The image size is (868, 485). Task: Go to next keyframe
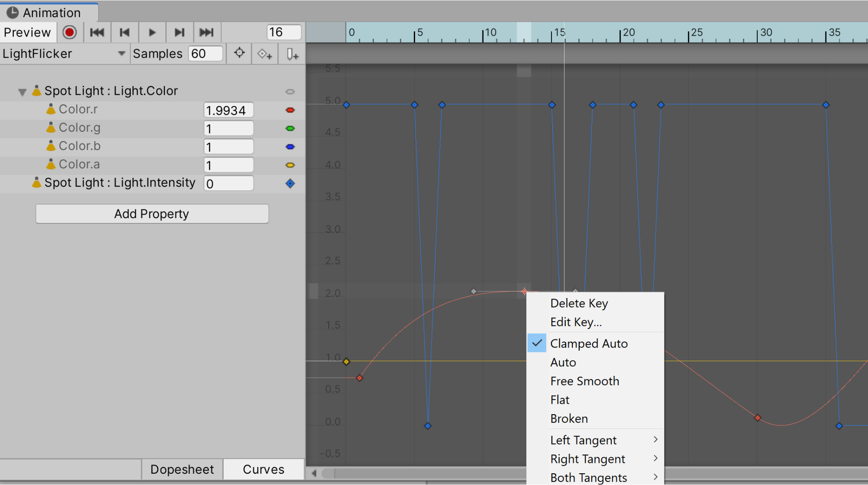click(179, 33)
